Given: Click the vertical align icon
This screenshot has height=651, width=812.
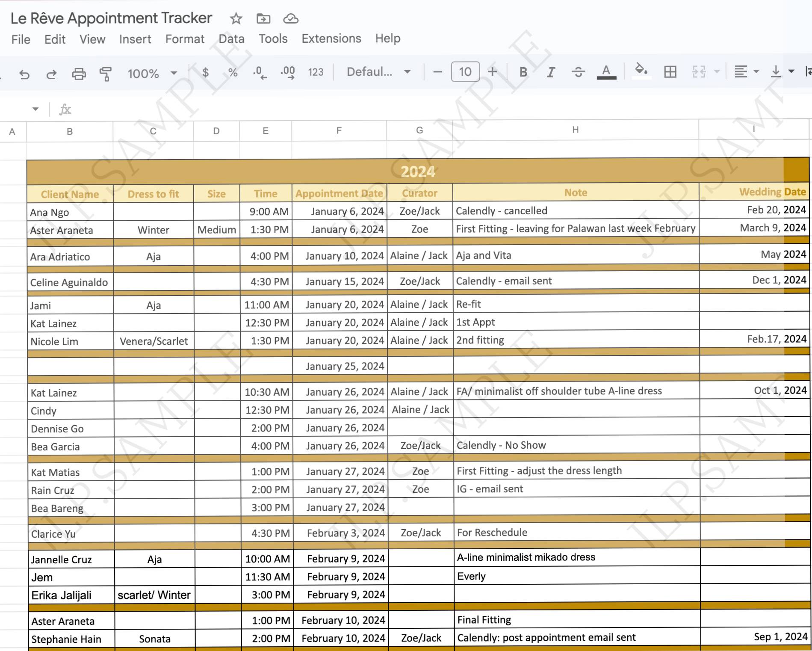Looking at the screenshot, I should [776, 71].
